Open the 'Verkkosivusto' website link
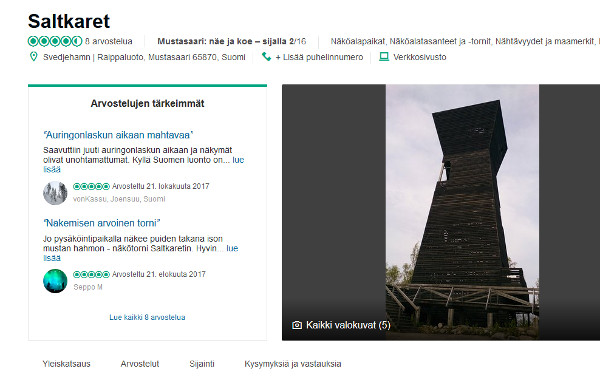 click(420, 57)
